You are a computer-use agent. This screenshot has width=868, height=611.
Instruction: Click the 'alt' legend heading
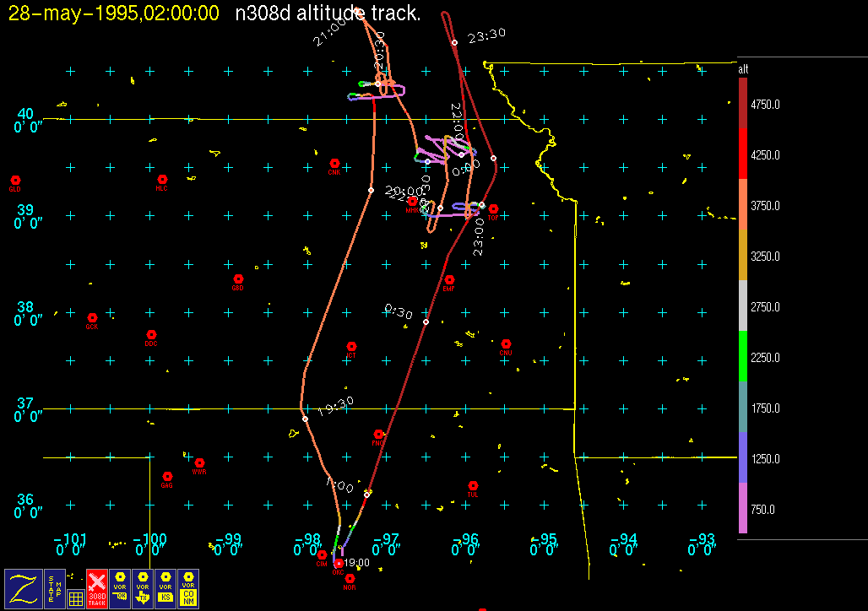[x=743, y=69]
